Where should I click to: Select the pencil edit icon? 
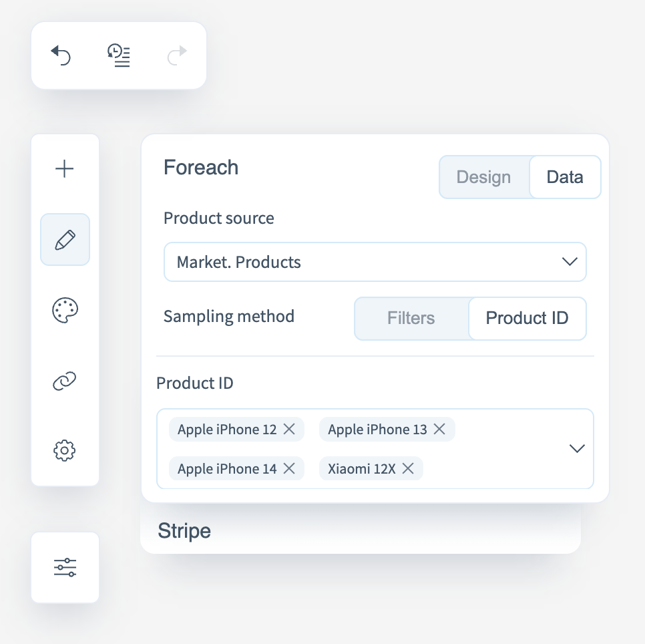[x=65, y=240]
